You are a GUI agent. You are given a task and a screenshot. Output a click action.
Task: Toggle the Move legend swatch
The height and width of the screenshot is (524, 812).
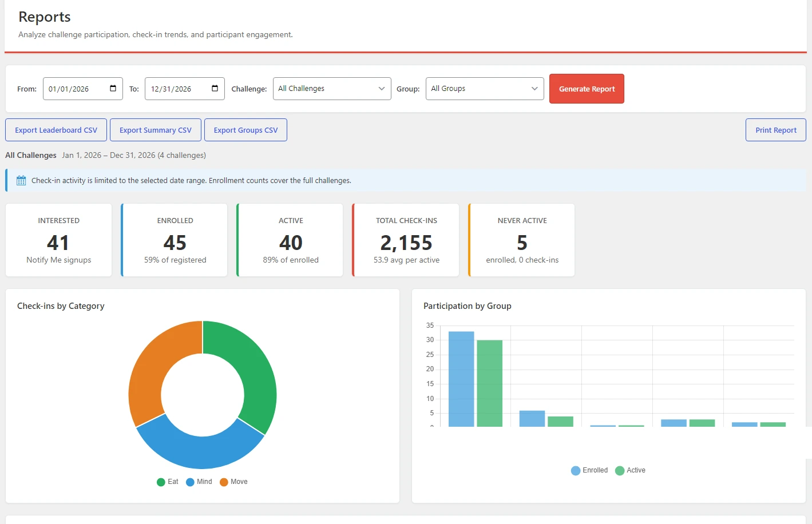click(224, 482)
